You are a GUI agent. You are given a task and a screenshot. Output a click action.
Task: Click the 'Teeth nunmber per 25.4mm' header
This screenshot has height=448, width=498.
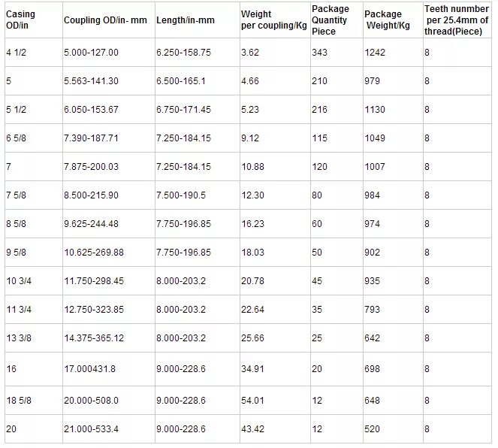click(x=457, y=20)
